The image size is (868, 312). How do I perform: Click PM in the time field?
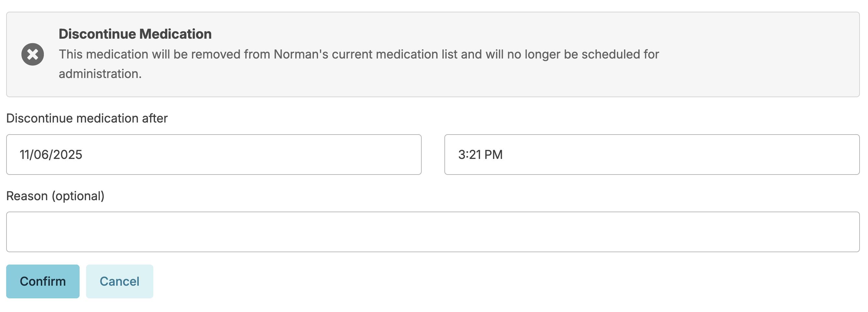pos(493,155)
